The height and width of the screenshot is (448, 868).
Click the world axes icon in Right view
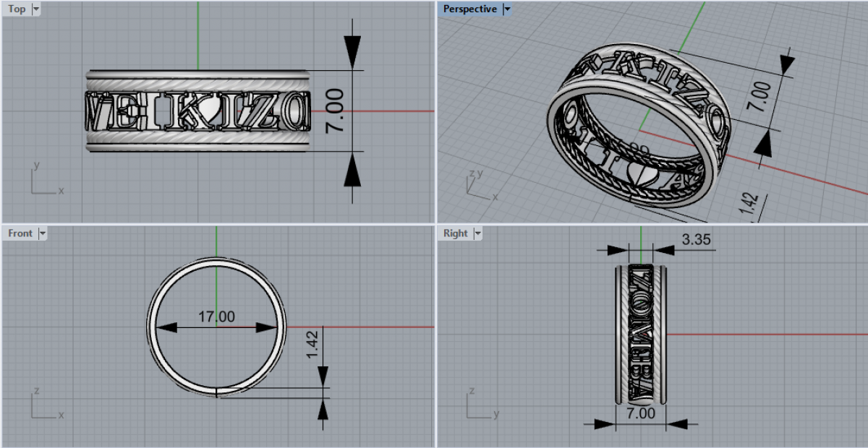(479, 405)
